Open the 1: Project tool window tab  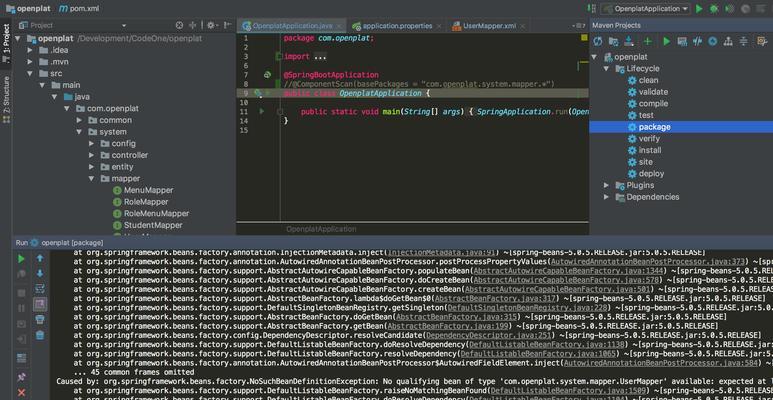point(6,44)
